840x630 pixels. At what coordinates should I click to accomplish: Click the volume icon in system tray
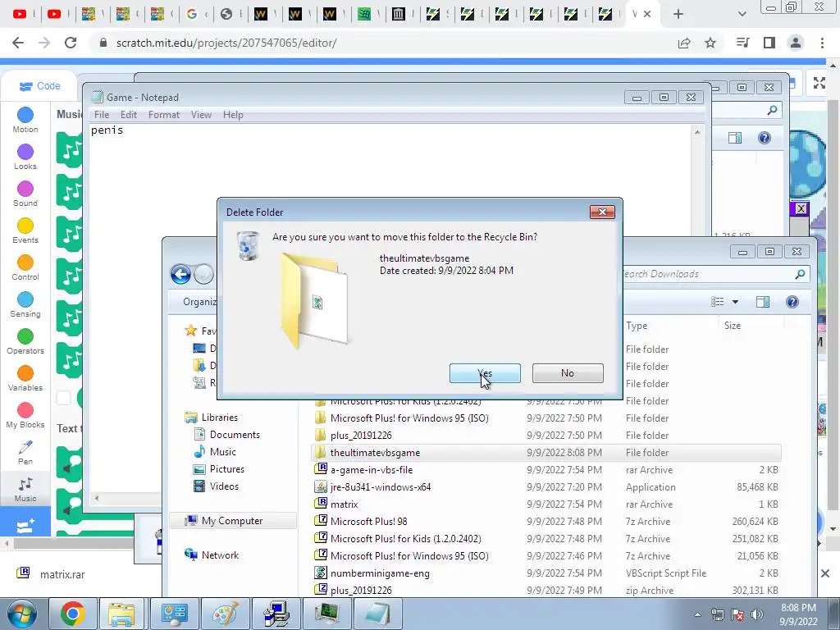[756, 614]
